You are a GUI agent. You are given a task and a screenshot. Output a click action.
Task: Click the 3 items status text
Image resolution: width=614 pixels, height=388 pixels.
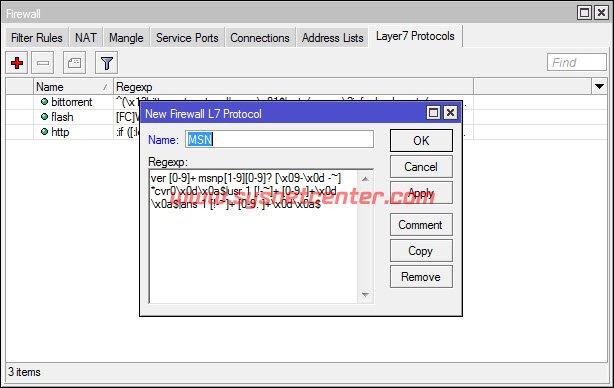(24, 372)
